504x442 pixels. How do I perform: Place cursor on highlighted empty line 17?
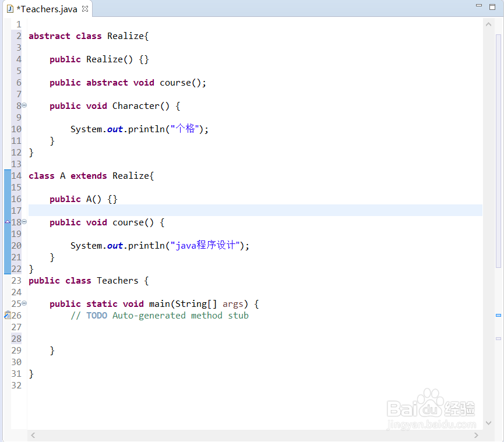point(255,210)
